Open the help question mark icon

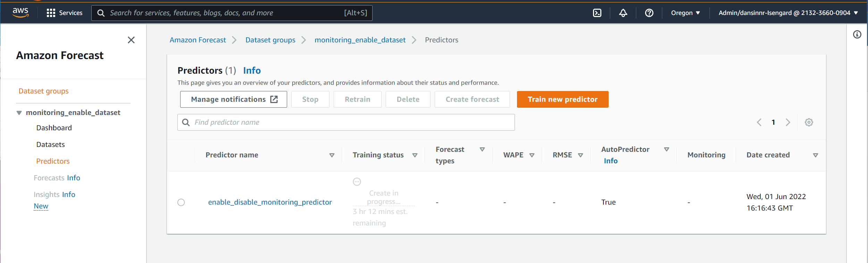pyautogui.click(x=649, y=13)
